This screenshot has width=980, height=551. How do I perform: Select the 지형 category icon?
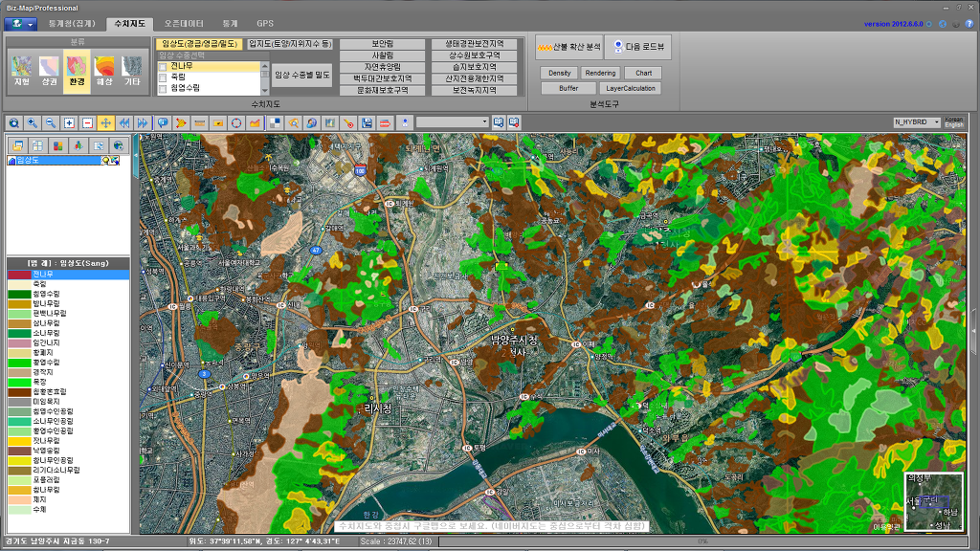22,69
